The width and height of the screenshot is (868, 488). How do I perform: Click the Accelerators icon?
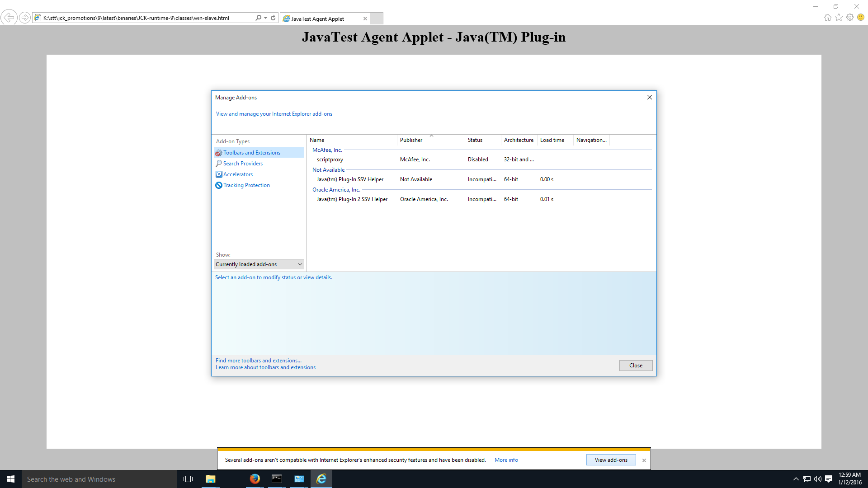pyautogui.click(x=219, y=174)
